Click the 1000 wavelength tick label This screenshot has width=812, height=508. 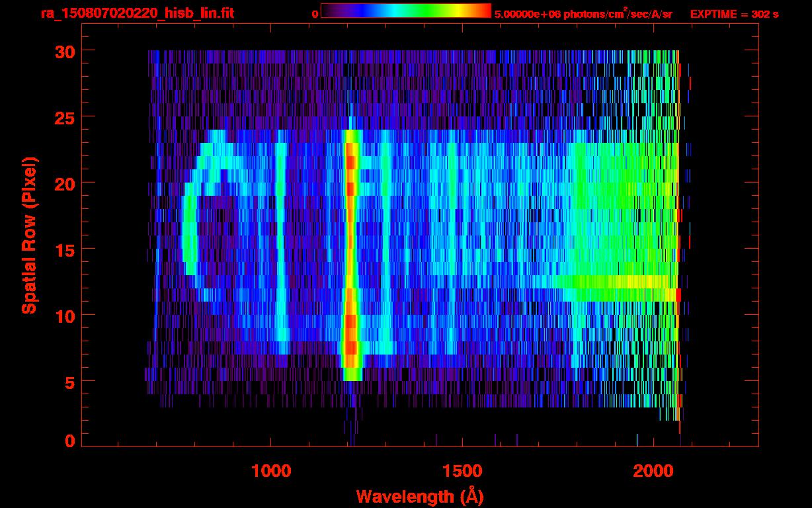point(270,471)
